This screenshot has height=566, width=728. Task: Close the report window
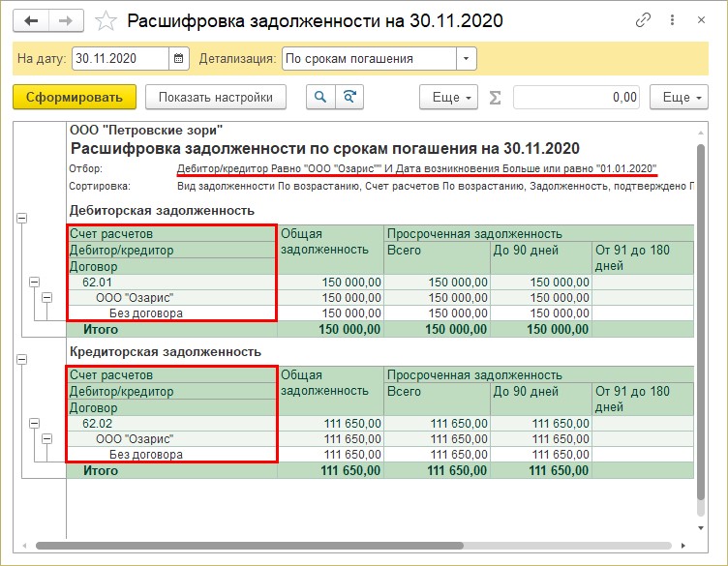702,20
